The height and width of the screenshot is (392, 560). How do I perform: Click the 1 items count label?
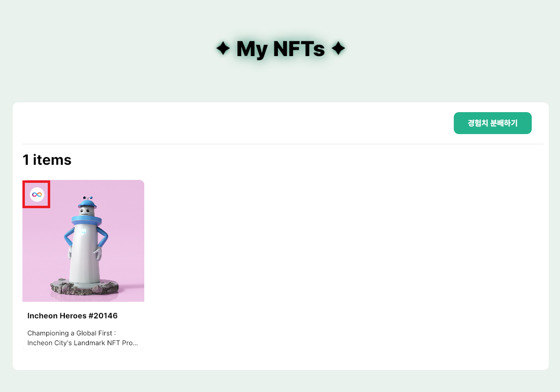pos(47,159)
